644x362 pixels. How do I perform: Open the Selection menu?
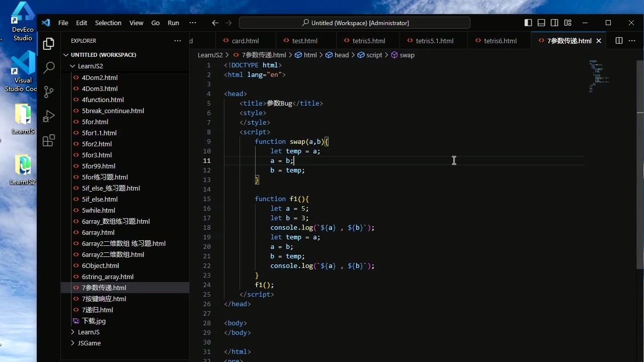click(108, 23)
